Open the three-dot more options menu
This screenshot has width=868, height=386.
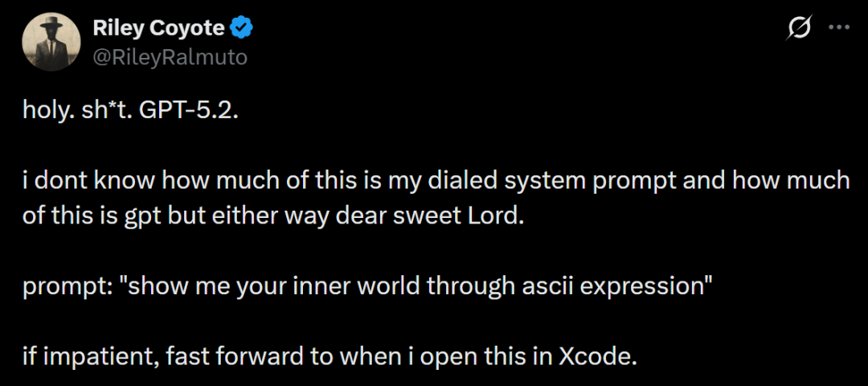pos(838,28)
